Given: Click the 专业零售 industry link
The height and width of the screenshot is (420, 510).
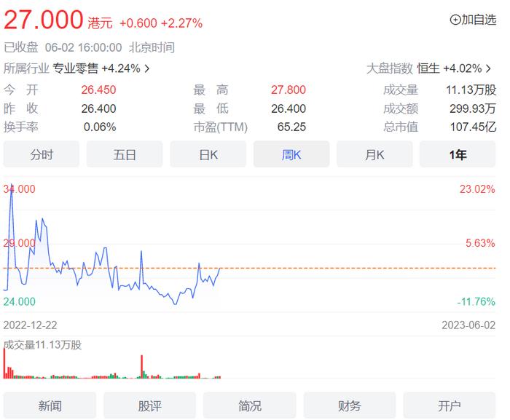Looking at the screenshot, I should tap(75, 69).
